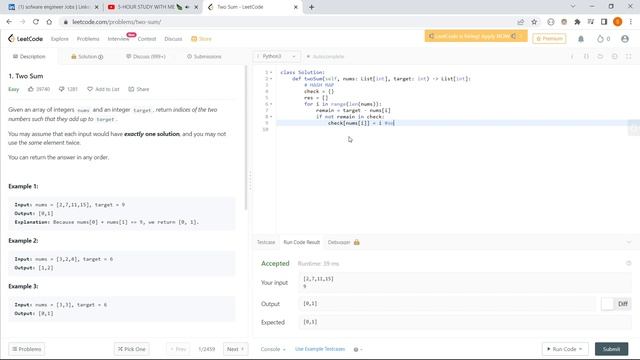Image resolution: width=640 pixels, height=360 pixels.
Task: Click the thumbs down dislike icon
Action: 61,89
